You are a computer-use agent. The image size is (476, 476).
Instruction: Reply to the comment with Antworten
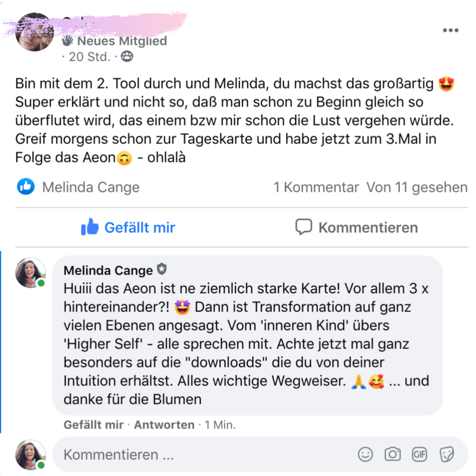[164, 425]
